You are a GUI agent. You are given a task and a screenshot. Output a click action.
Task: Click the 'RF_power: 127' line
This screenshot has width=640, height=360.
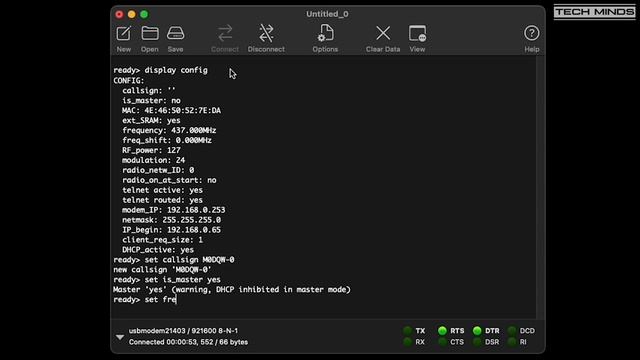(151, 150)
